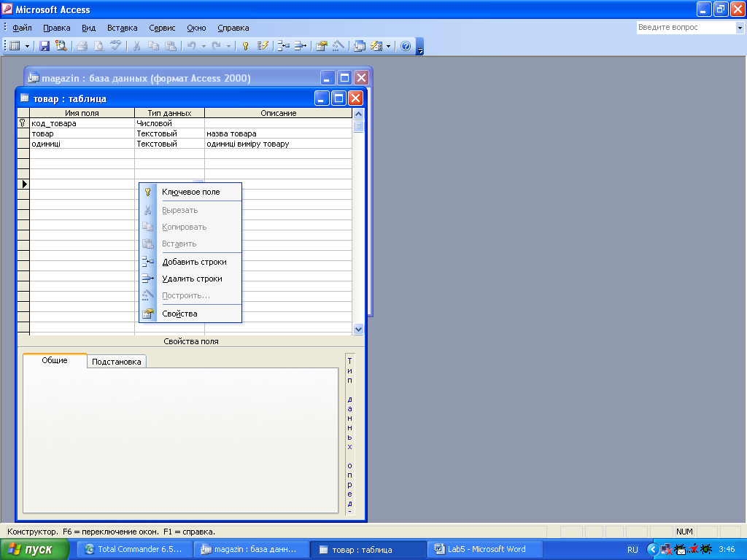Switch to 'Lab5 - Microsoft Word' taskbar button
The image size is (747, 560).
(x=484, y=549)
